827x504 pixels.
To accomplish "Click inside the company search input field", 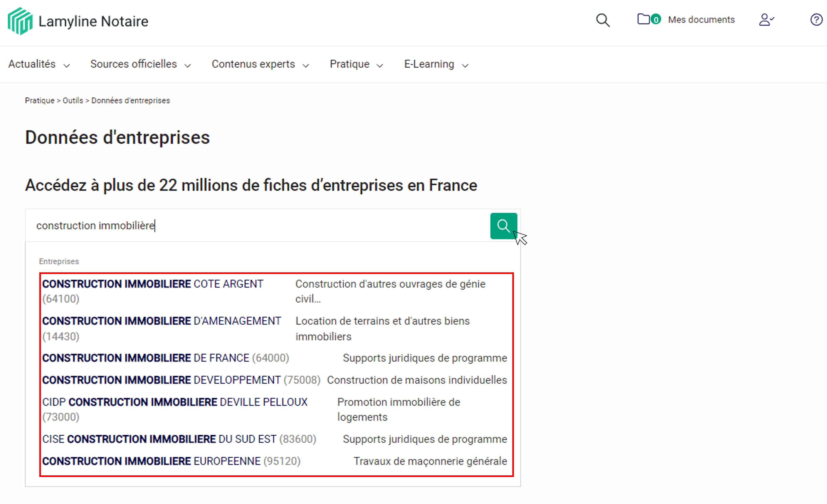I will click(235, 225).
